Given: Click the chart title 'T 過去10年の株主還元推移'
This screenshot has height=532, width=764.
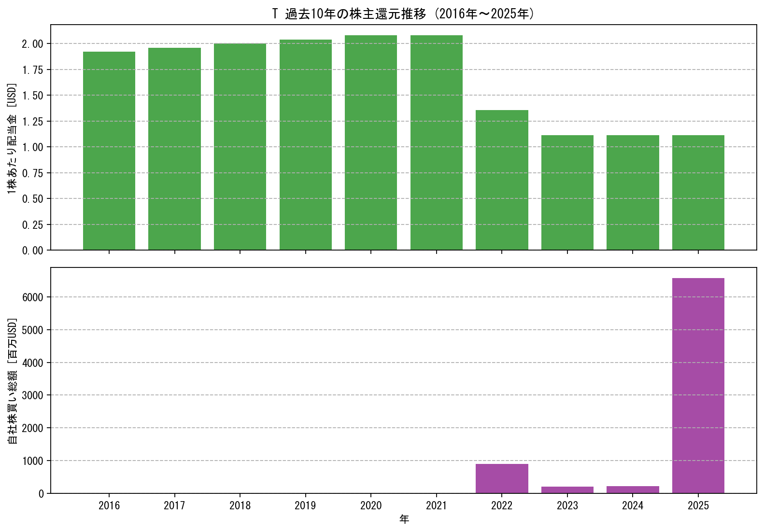Looking at the screenshot, I should point(349,14).
